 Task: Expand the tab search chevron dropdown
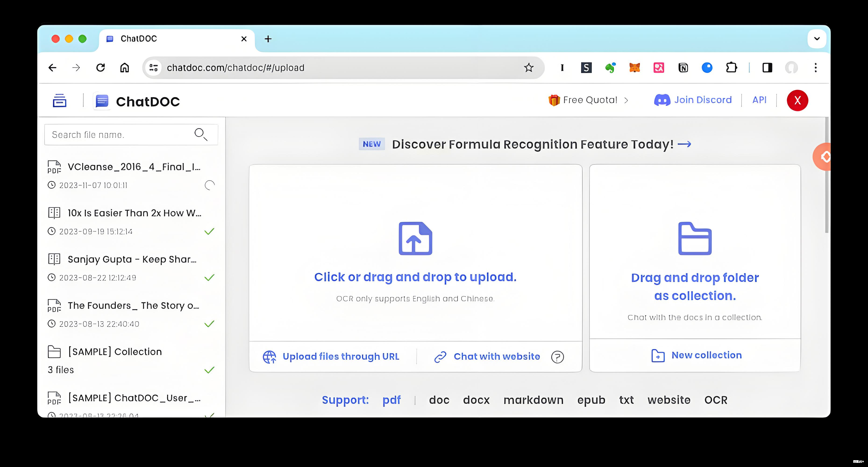817,39
